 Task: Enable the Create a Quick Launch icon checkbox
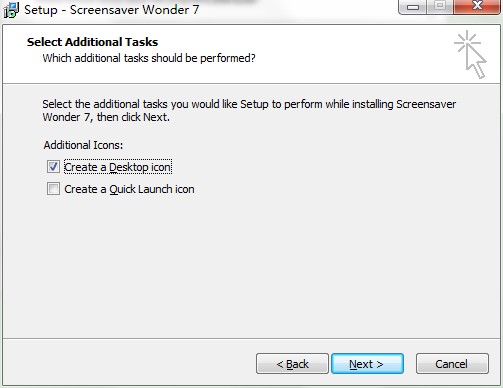point(53,189)
